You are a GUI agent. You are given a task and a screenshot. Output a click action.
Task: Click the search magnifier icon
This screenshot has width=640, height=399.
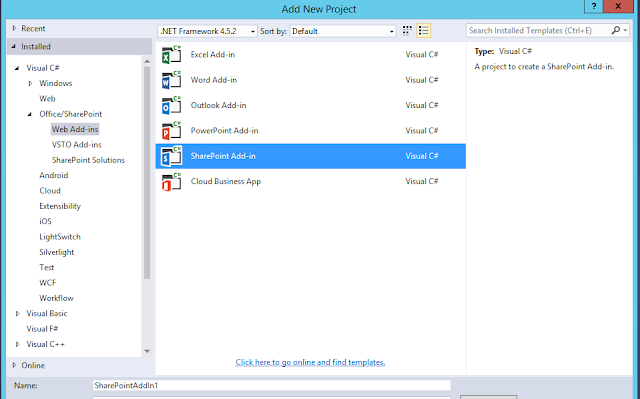pyautogui.click(x=616, y=30)
